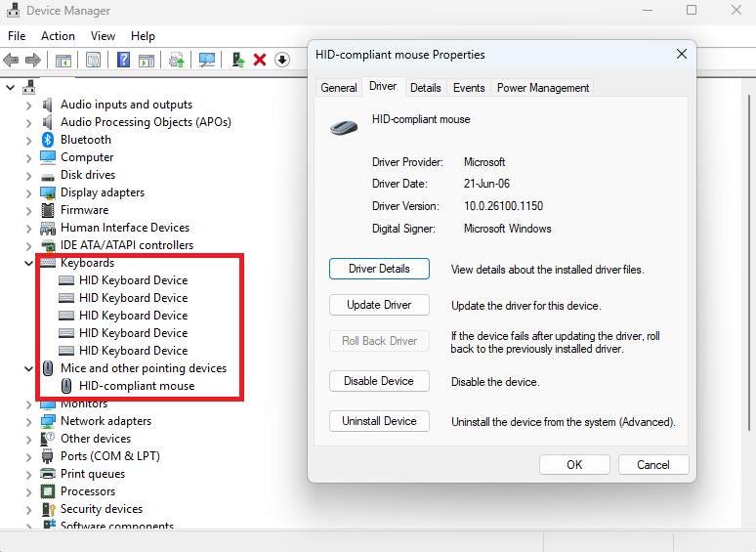Collapse the Keyboards category chevron
Image resolution: width=756 pixels, height=552 pixels.
point(29,263)
